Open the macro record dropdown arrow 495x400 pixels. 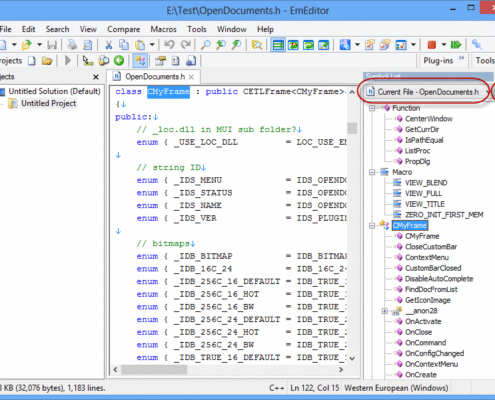pyautogui.click(x=444, y=44)
